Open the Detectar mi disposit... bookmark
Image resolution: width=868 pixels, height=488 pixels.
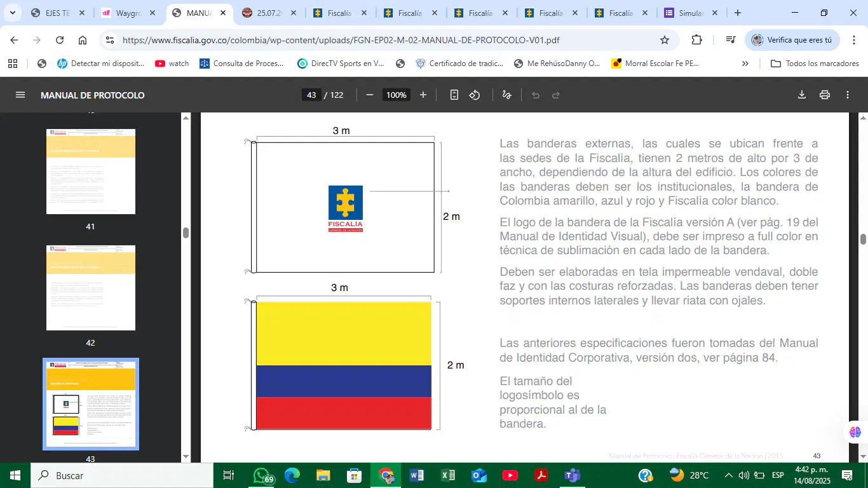pyautogui.click(x=100, y=64)
